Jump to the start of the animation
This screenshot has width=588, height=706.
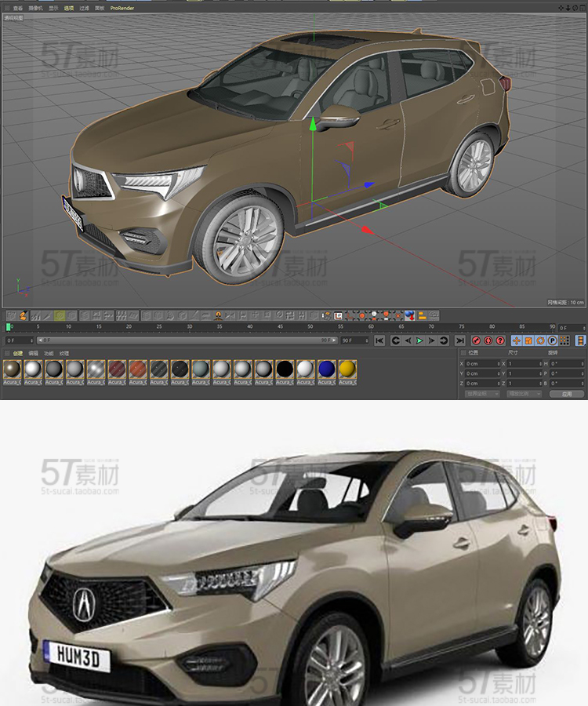pyautogui.click(x=379, y=341)
